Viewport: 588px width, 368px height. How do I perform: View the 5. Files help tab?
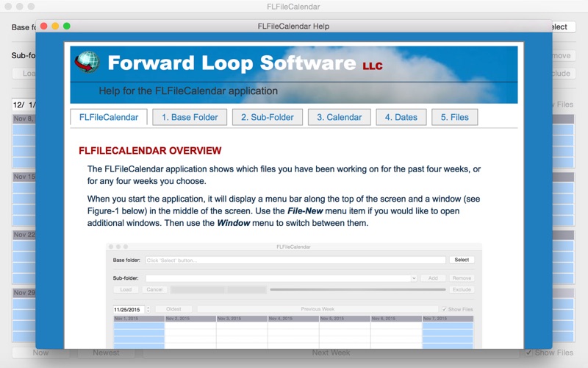[x=454, y=117]
